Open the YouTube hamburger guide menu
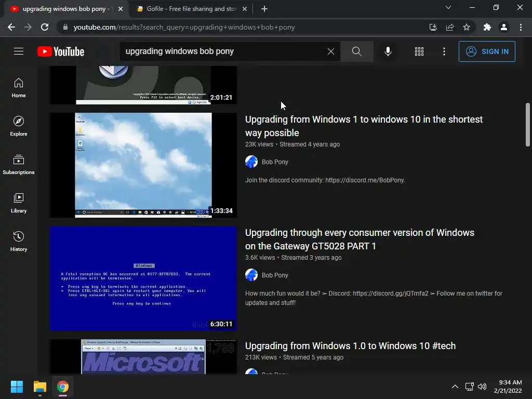Screen dimensions: 532x399 (x=19, y=51)
